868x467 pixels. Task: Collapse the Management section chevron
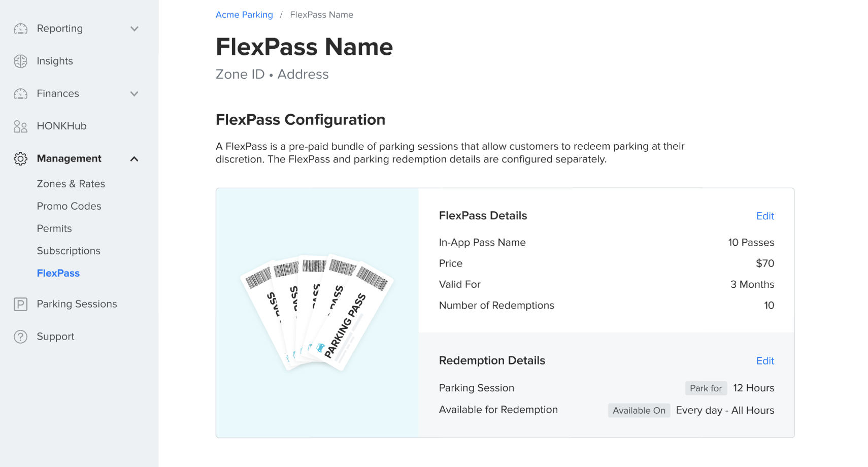(135, 159)
